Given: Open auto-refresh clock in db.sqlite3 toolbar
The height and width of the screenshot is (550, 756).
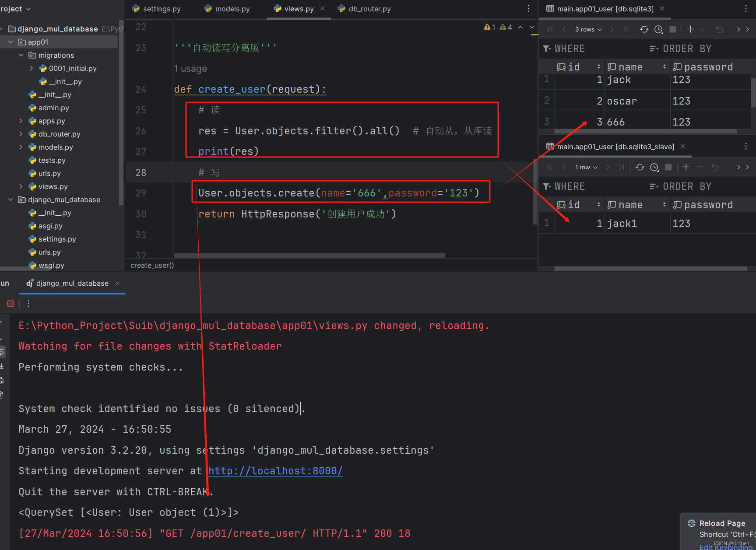Looking at the screenshot, I should point(658,29).
